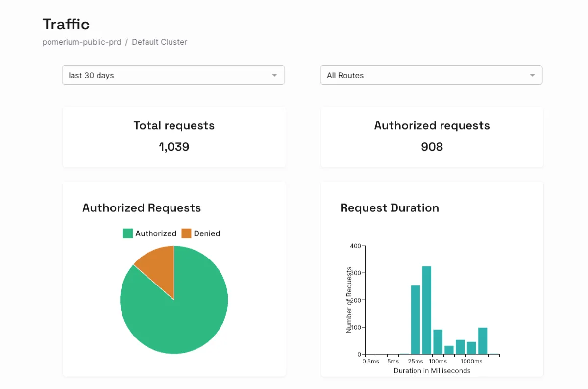Click the 1000ms duration bar

click(x=471, y=348)
